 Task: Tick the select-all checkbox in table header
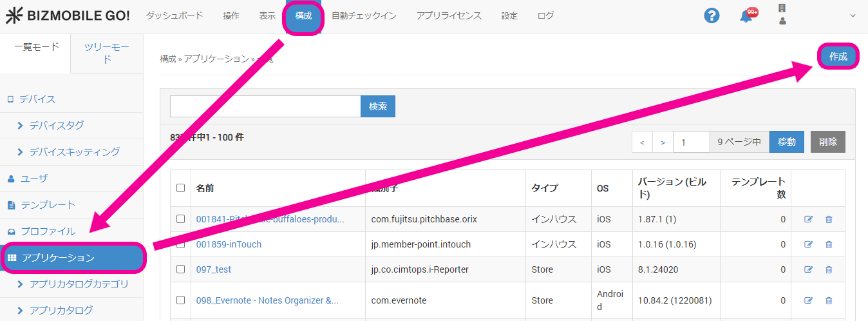coord(180,188)
